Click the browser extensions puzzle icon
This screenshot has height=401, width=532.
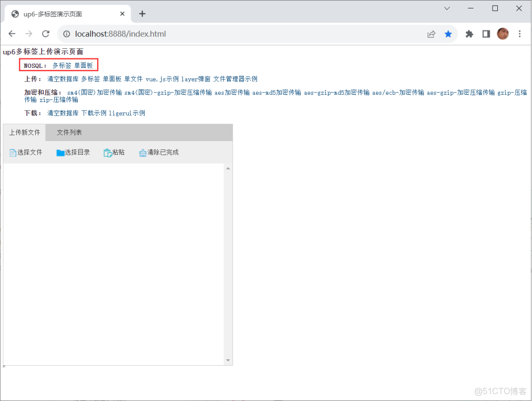[469, 34]
